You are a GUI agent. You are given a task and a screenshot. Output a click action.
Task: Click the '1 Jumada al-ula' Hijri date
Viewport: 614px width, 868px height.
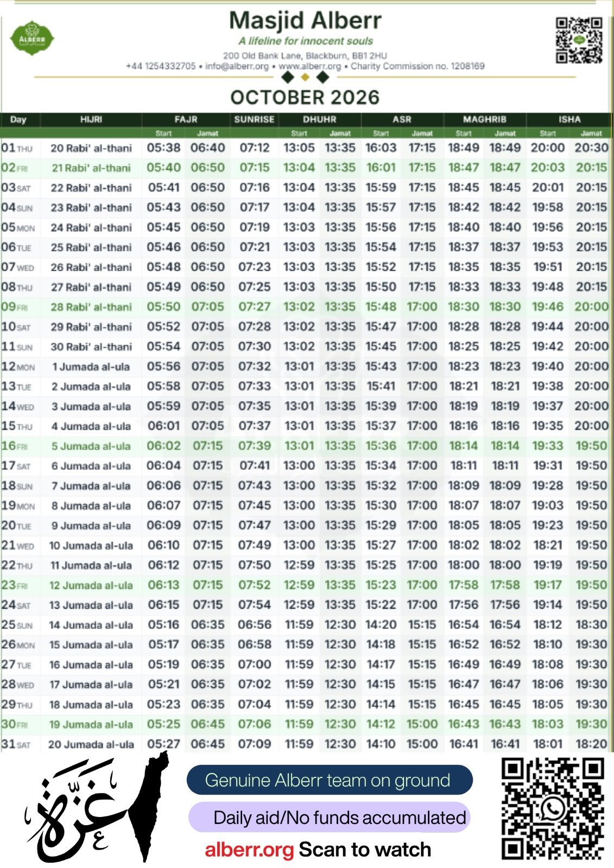click(x=91, y=367)
